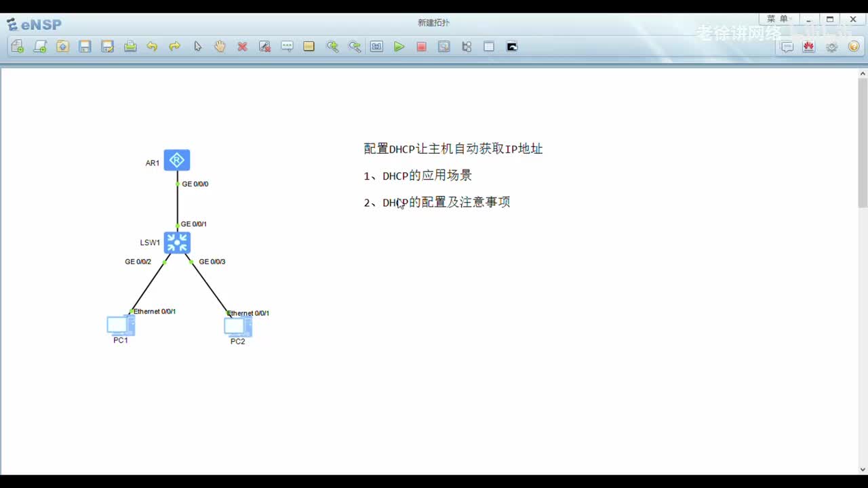Click the 配置DHCP让主机自动获取IP地址 note
The width and height of the screenshot is (868, 488).
click(454, 149)
